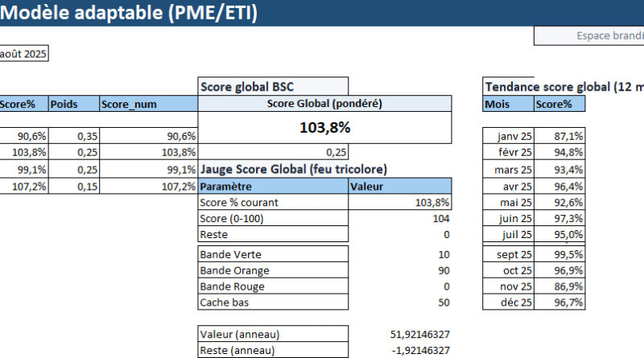The width and height of the screenshot is (644, 358).
Task: Select the 'Cache bas' label cell
Action: point(273,302)
